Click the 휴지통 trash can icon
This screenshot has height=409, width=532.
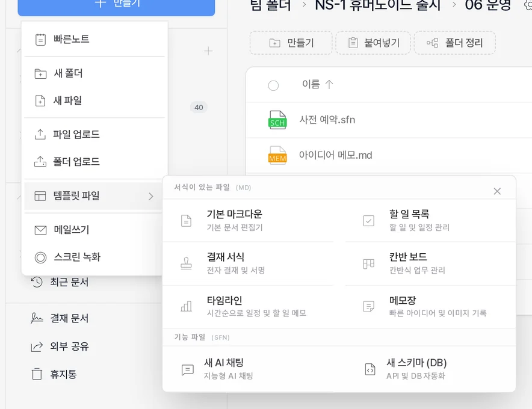pos(37,374)
